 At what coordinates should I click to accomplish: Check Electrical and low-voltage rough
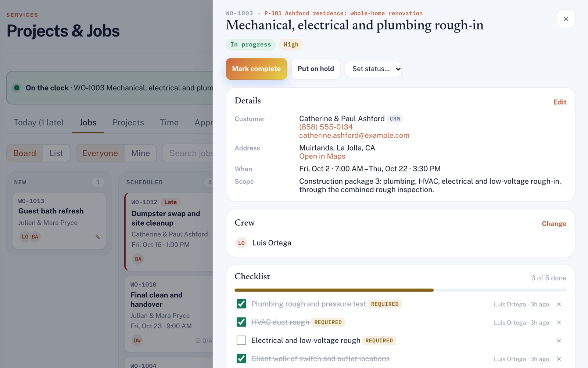pyautogui.click(x=241, y=340)
